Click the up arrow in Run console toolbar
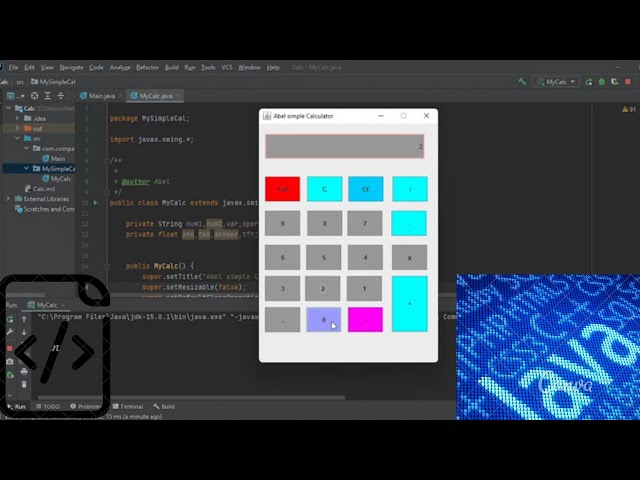The height and width of the screenshot is (480, 640). tap(24, 319)
